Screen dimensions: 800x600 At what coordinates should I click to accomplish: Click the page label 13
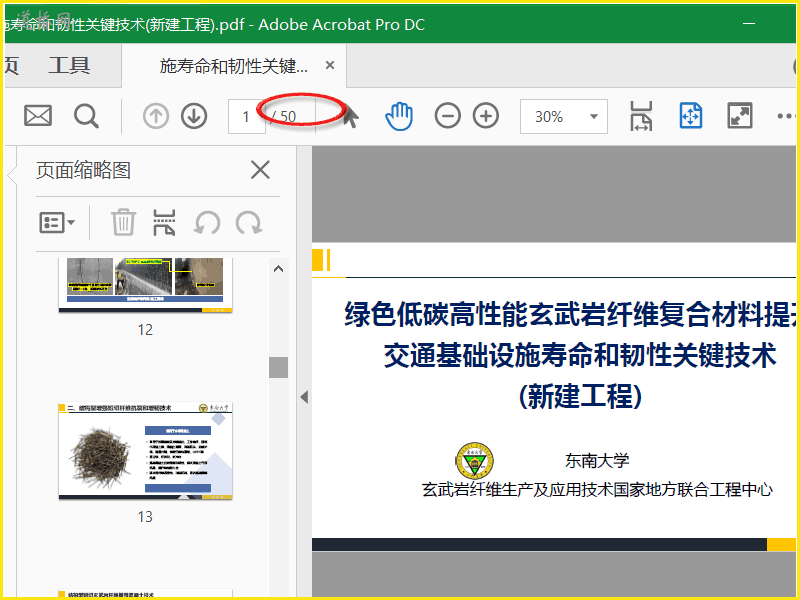[145, 517]
